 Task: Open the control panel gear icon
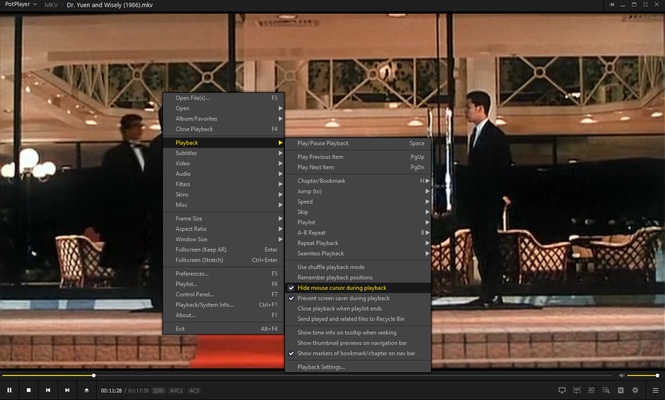tap(635, 390)
